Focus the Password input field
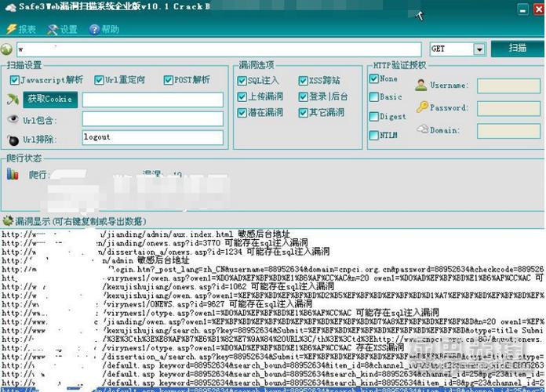This screenshot has height=392, width=546. (508, 109)
